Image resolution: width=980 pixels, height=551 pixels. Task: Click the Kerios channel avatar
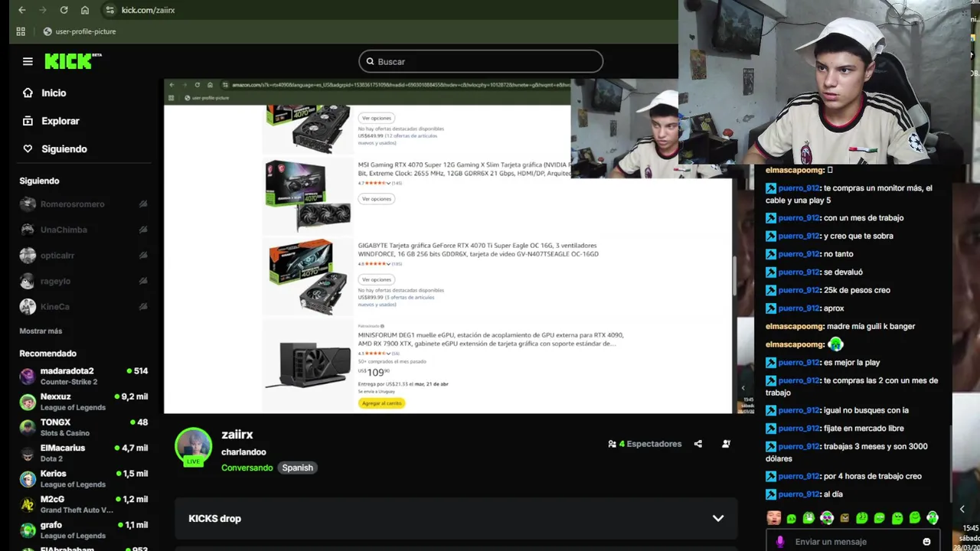pos(28,478)
